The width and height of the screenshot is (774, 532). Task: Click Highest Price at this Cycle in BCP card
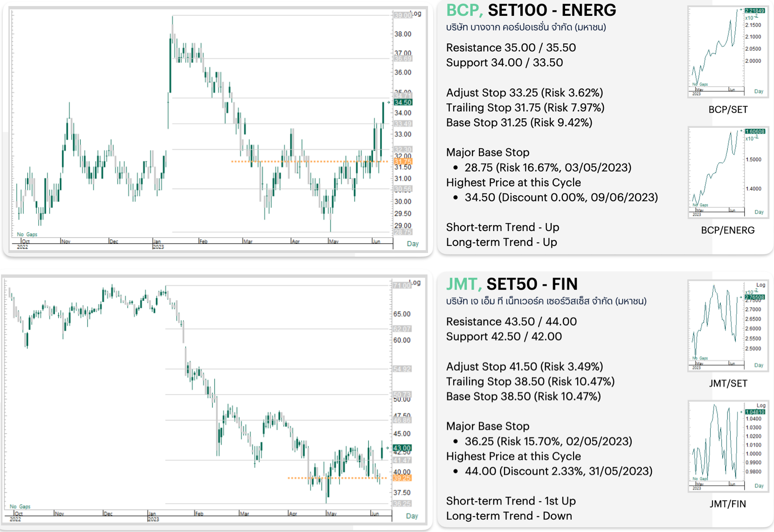(x=513, y=183)
